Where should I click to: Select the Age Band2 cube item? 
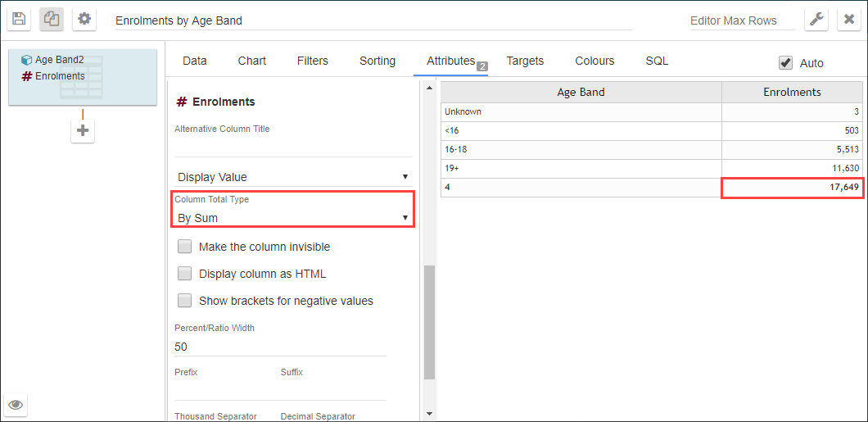click(54, 60)
